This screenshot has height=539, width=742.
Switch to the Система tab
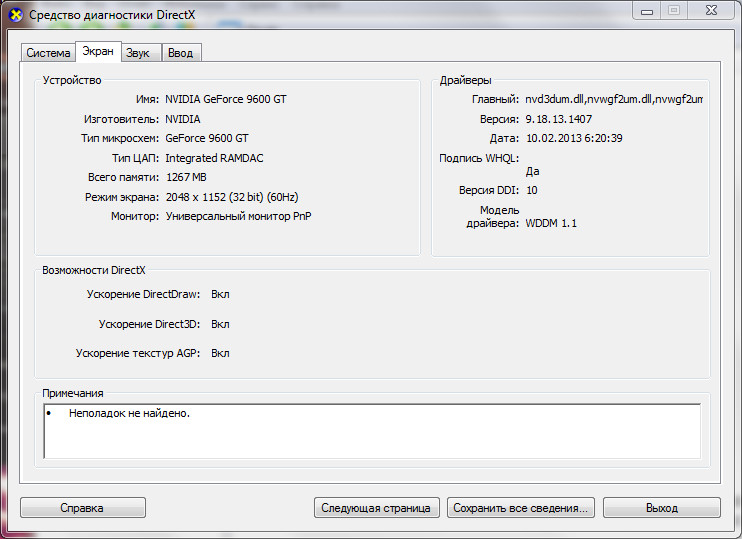click(x=48, y=53)
